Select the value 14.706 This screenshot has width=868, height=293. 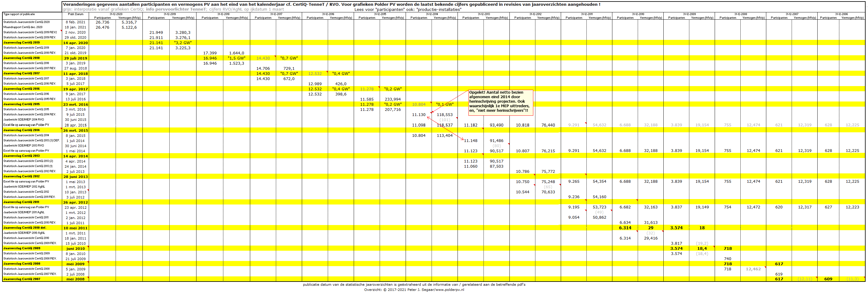pos(263,69)
